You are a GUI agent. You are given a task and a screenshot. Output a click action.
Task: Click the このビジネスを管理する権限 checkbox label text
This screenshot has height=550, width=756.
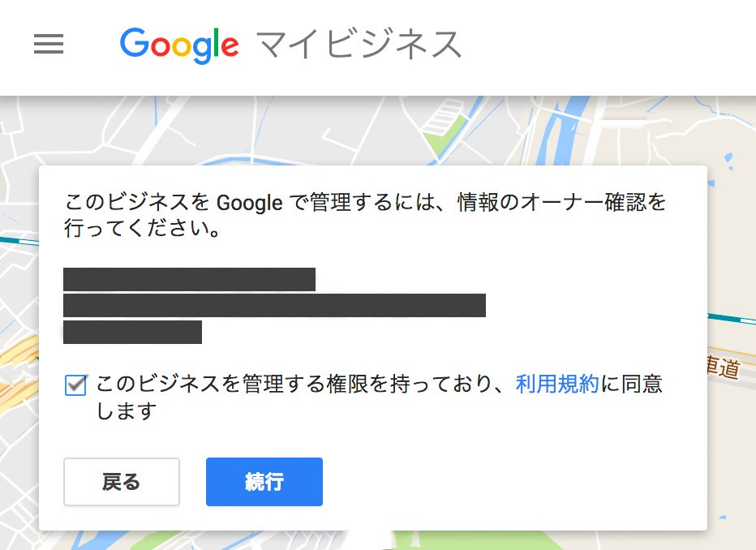(379, 397)
